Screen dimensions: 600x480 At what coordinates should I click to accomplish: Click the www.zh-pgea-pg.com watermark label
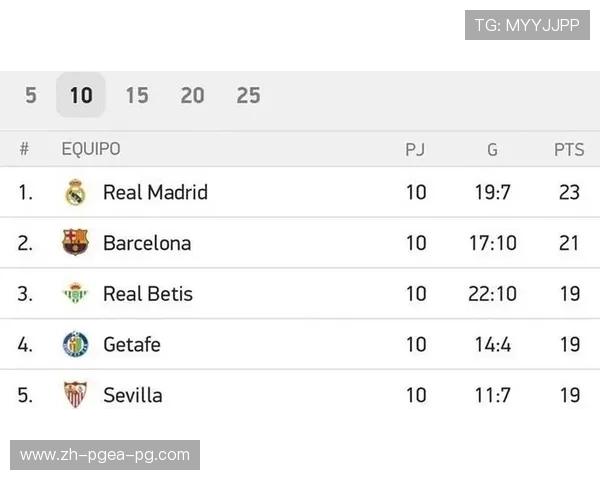point(104,455)
